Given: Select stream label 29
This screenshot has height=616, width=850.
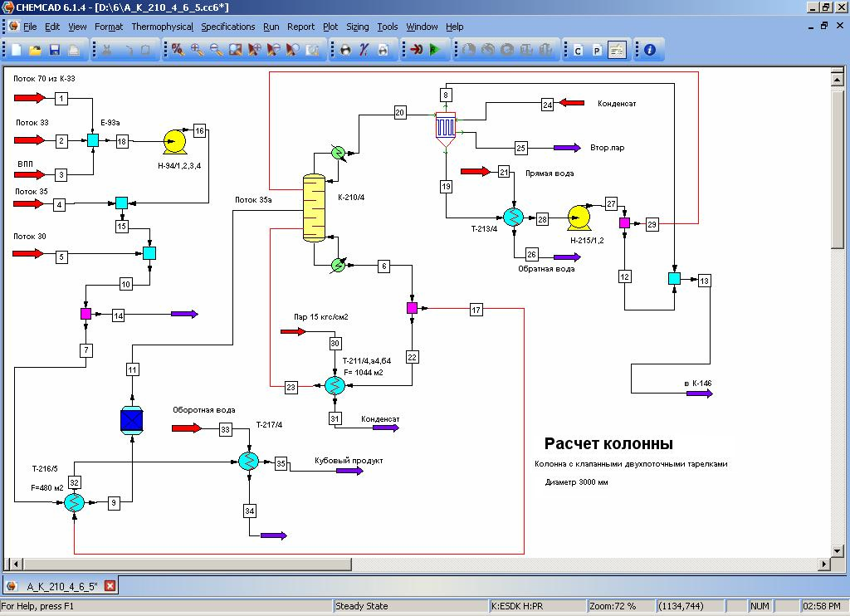Looking at the screenshot, I should click(652, 224).
